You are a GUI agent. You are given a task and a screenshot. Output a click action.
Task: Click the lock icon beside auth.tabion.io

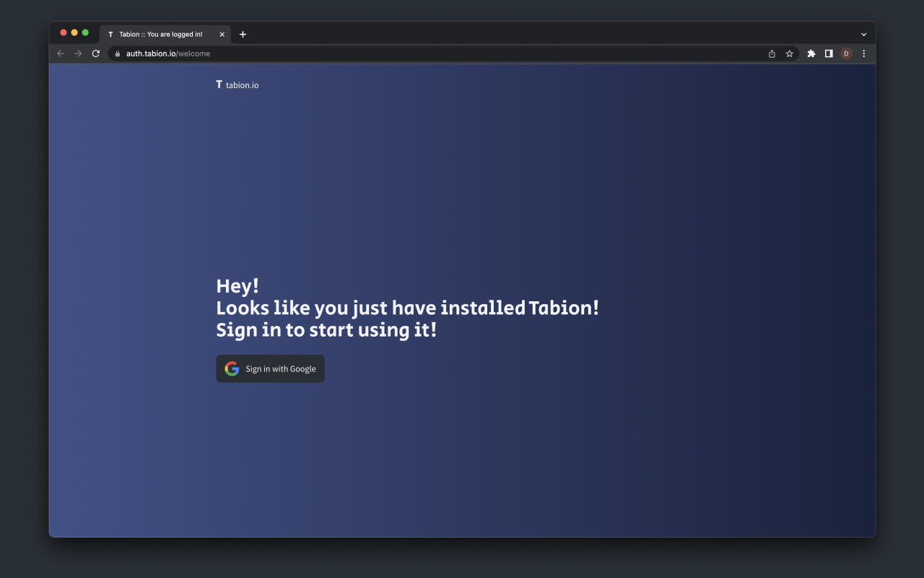(x=118, y=53)
